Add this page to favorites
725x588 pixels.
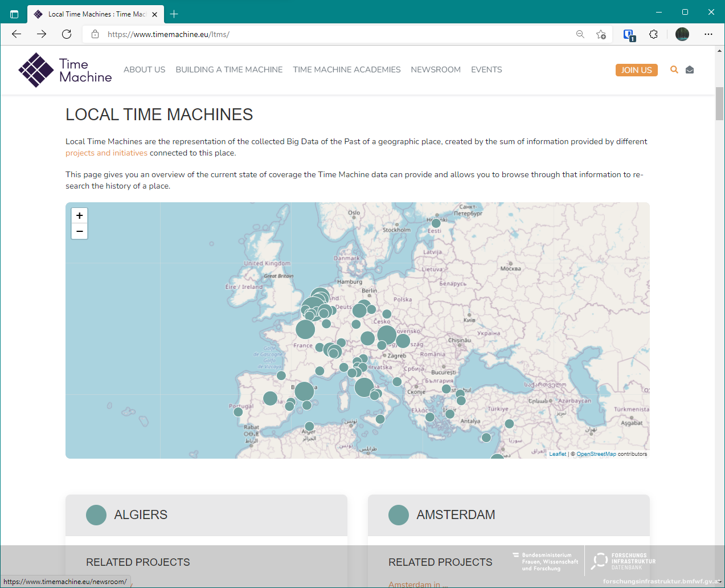(601, 34)
